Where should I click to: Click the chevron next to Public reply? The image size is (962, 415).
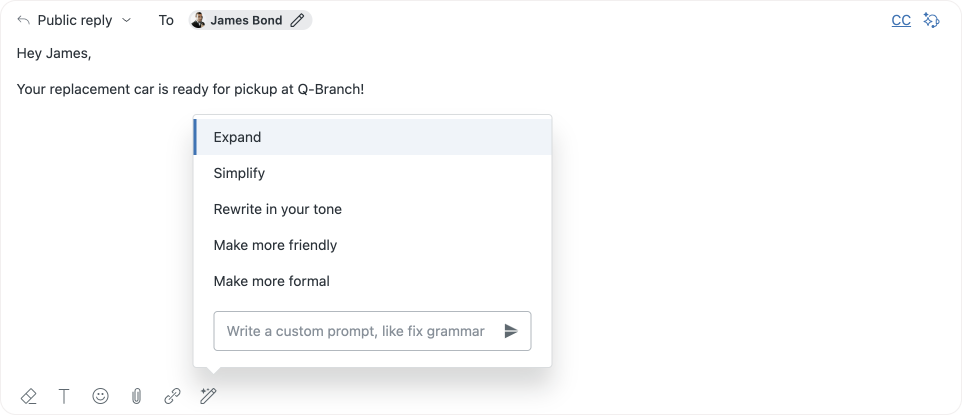126,20
